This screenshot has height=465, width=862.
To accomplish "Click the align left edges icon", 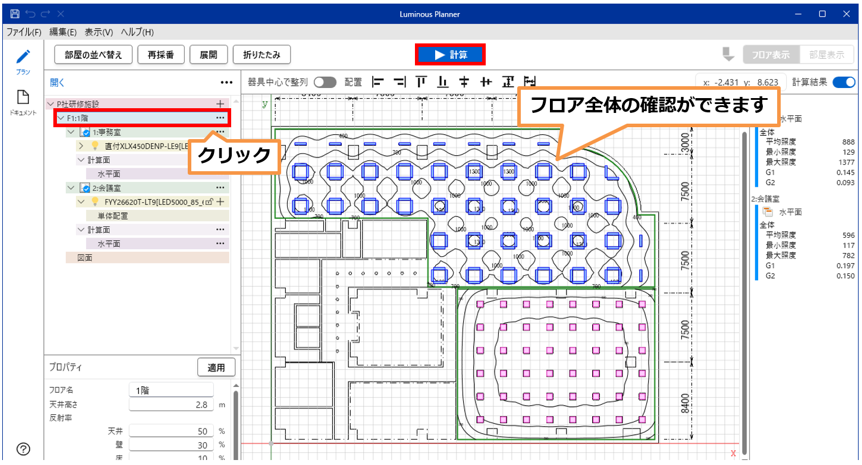I will coord(378,82).
